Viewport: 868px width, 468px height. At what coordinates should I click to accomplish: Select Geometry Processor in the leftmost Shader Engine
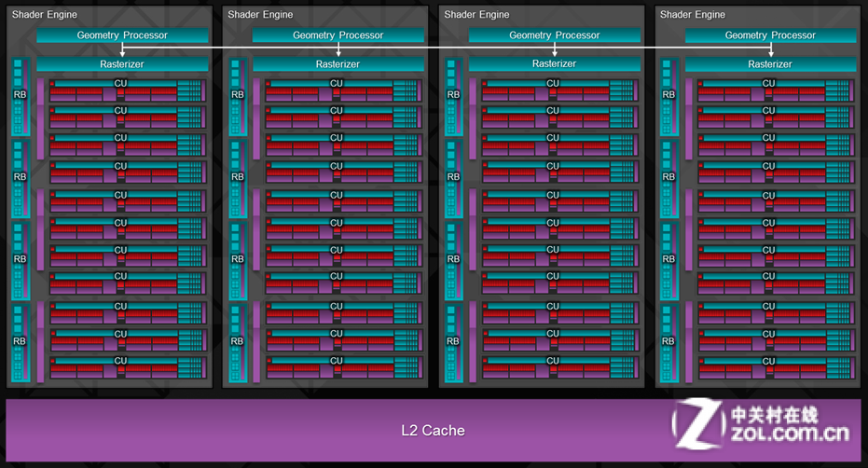tap(121, 35)
